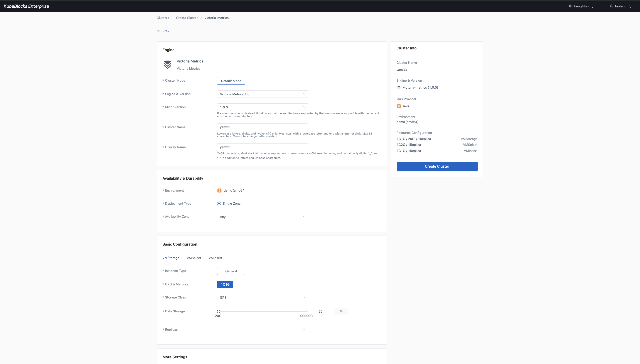Click the More Settings heading
Screen dimensions: 640x364
(x=175, y=357)
